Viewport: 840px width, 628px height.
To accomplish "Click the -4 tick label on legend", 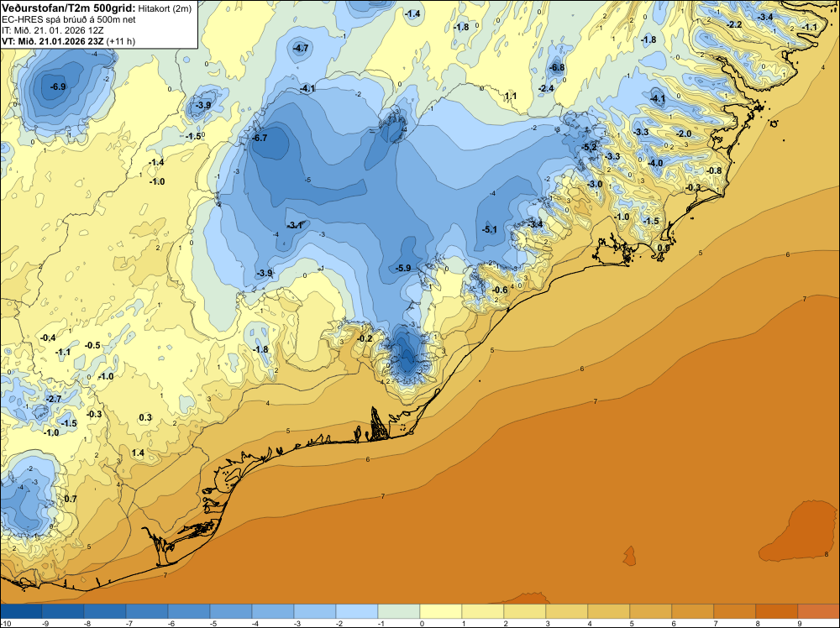I will tap(256, 623).
